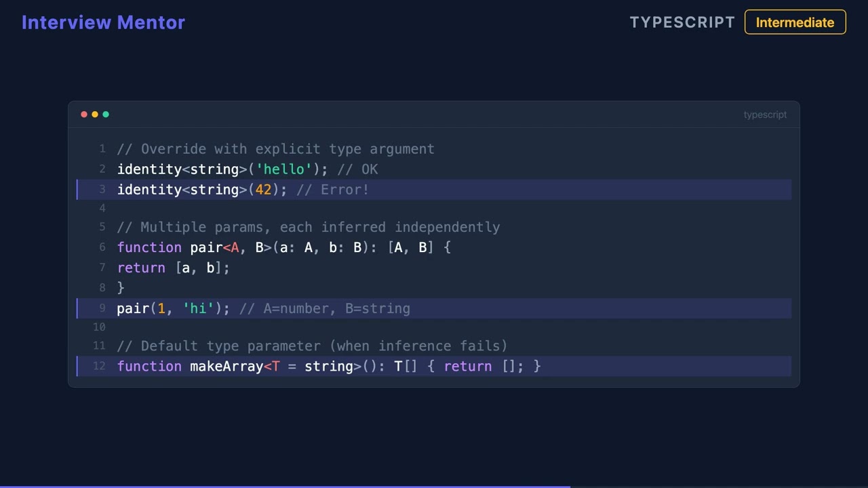Click the yellow window dot
868x488 pixels.
95,115
